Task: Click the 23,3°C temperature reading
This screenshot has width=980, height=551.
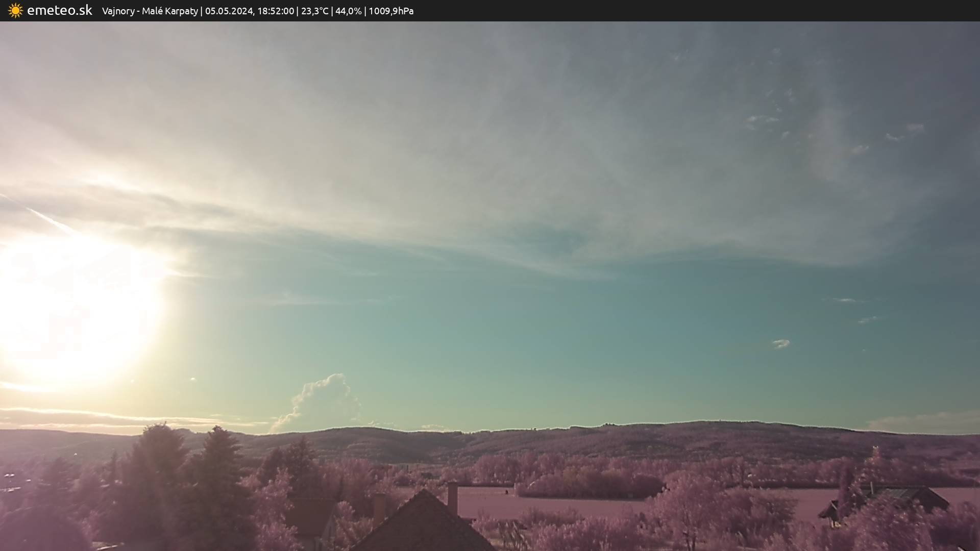Action: [x=314, y=11]
